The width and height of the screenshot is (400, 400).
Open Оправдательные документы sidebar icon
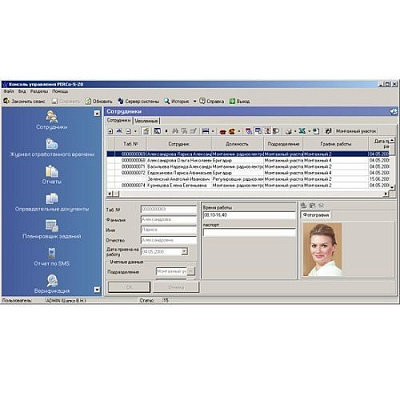pyautogui.click(x=52, y=202)
